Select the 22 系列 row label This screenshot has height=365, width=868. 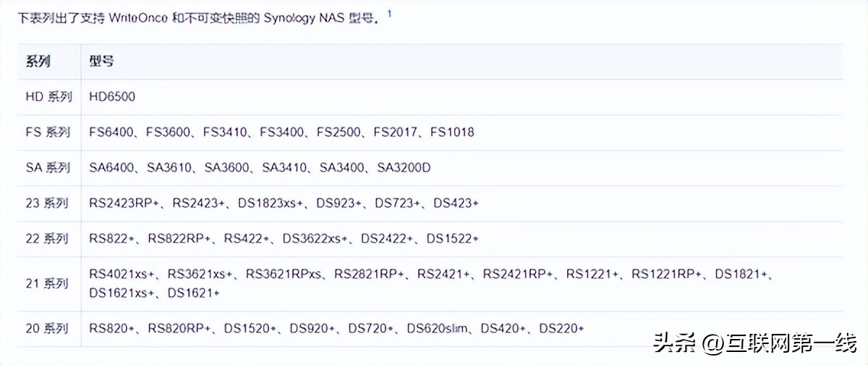(47, 238)
